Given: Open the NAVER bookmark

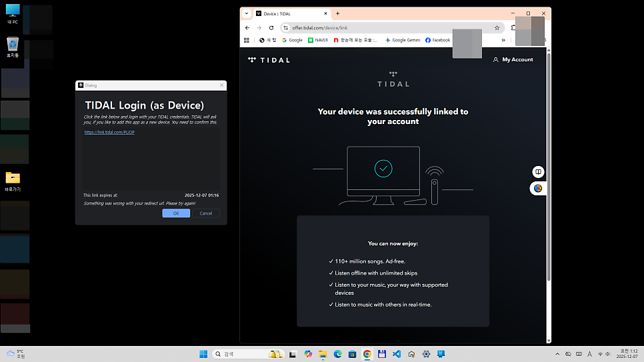Looking at the screenshot, I should pos(318,40).
